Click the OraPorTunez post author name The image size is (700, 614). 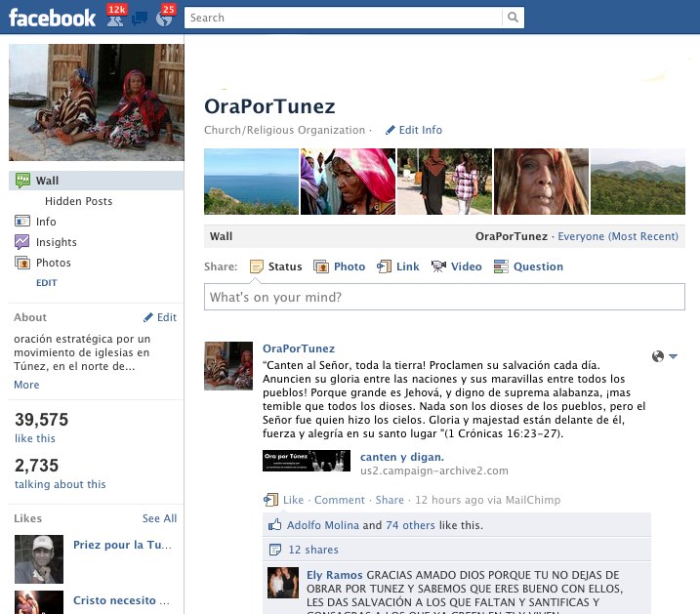(x=298, y=348)
